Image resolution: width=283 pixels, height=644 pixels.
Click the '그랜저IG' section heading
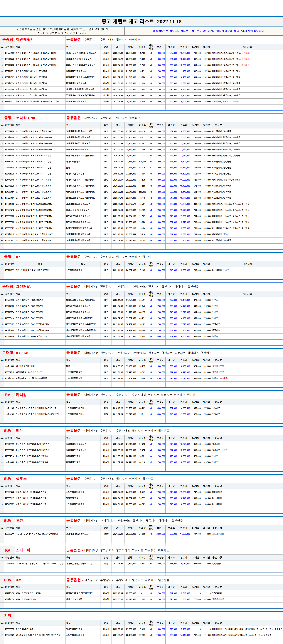point(23,287)
